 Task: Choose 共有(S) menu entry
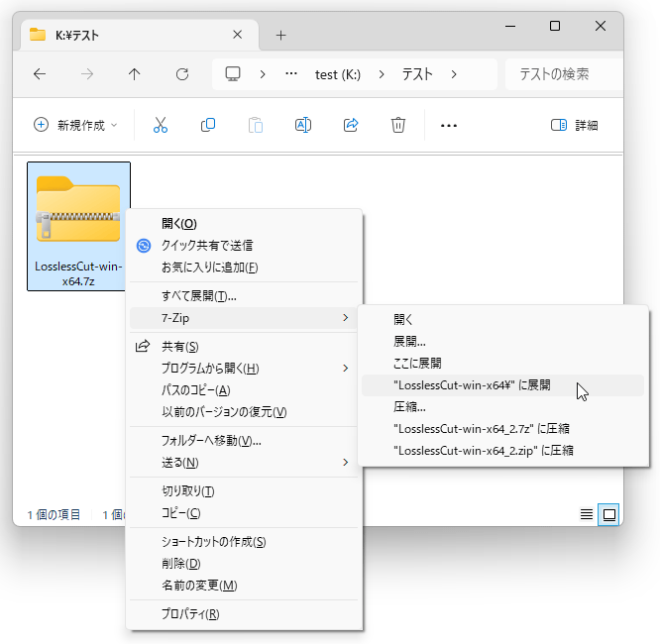coord(244,347)
